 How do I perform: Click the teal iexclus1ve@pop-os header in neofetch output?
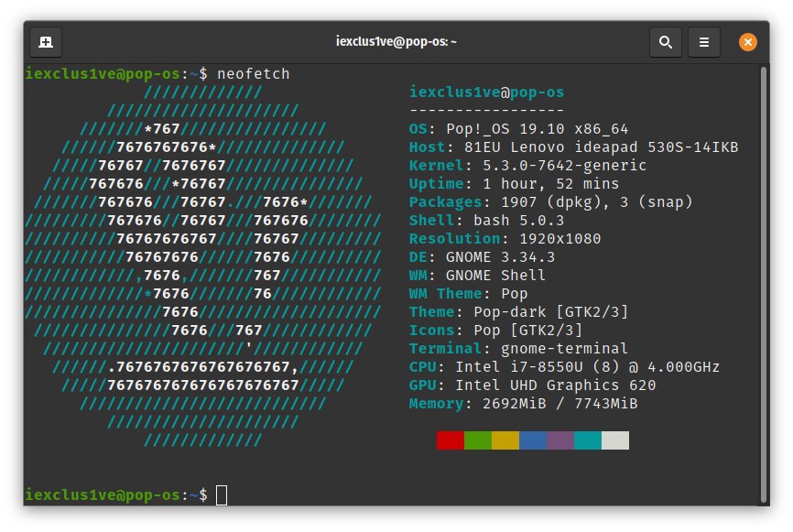tap(486, 92)
